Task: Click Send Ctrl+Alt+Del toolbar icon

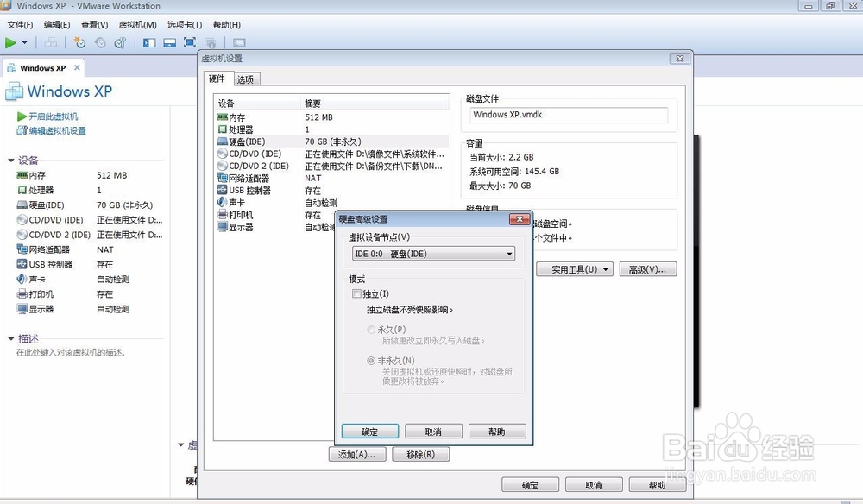Action: (x=51, y=42)
